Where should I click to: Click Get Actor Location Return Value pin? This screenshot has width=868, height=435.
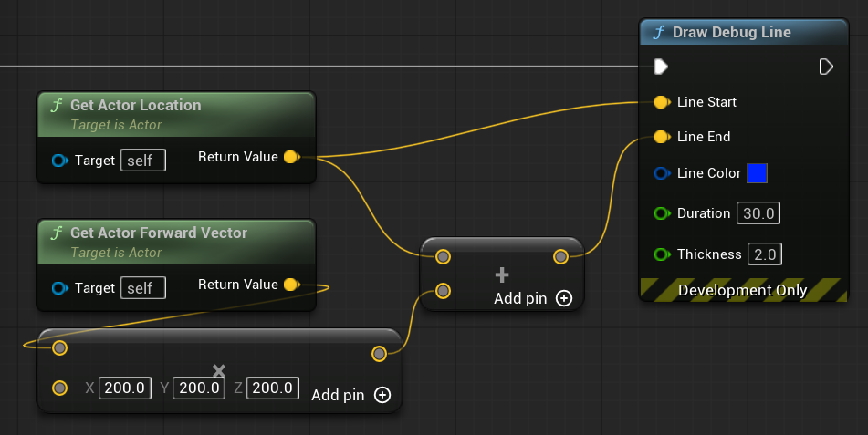(290, 157)
